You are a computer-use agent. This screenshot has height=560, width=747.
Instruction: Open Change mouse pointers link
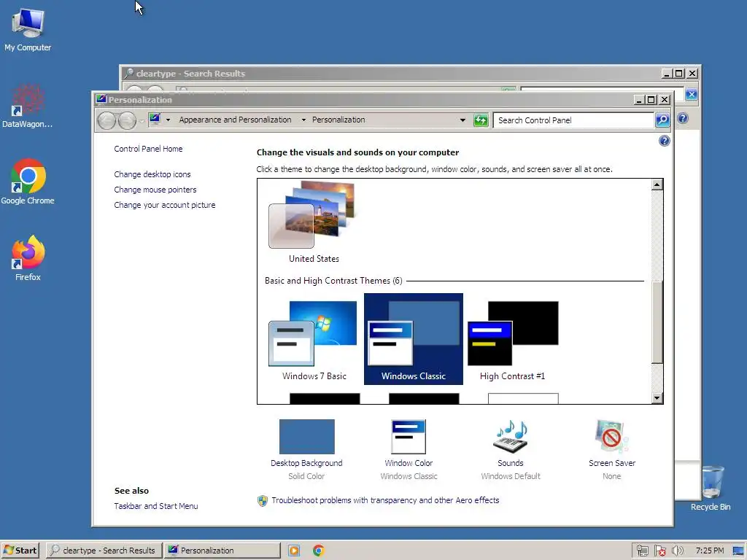[x=155, y=190]
